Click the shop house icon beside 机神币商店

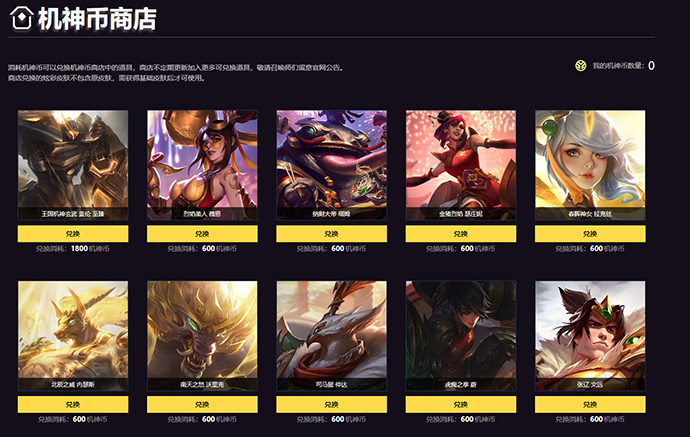[x=22, y=18]
